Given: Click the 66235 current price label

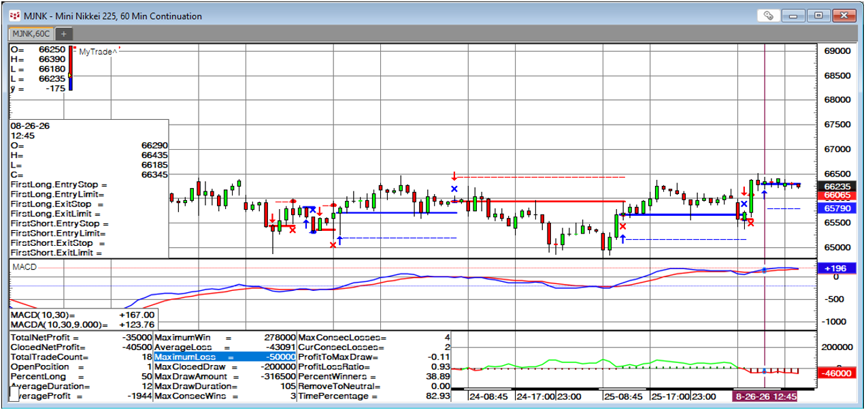Looking at the screenshot, I should coord(837,186).
